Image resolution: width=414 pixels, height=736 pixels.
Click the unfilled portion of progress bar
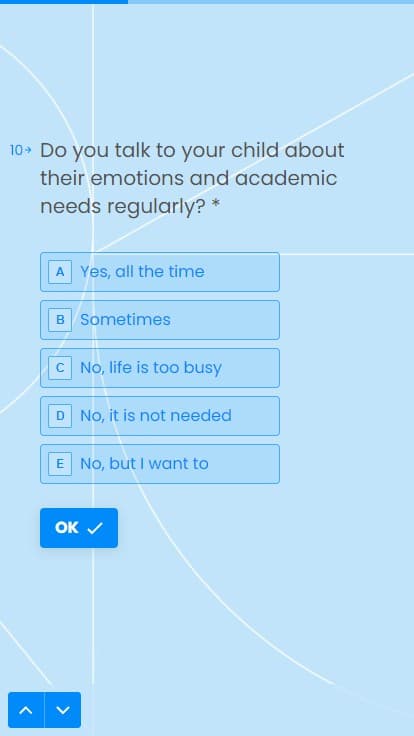click(271, 2)
